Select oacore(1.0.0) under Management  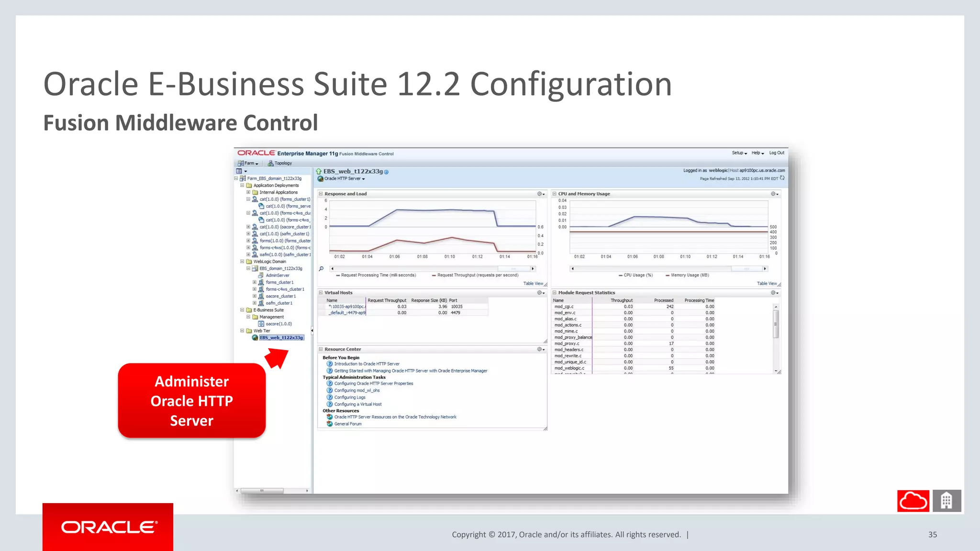279,324
